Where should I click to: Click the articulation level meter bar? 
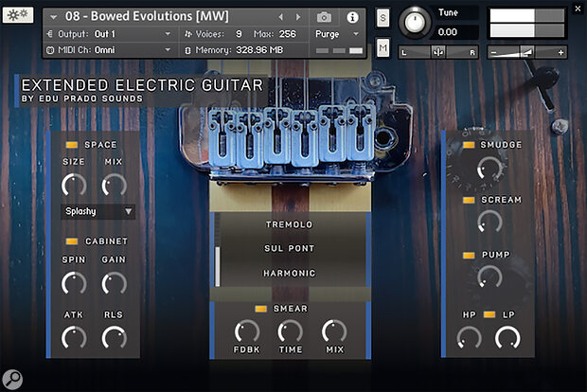(x=217, y=250)
